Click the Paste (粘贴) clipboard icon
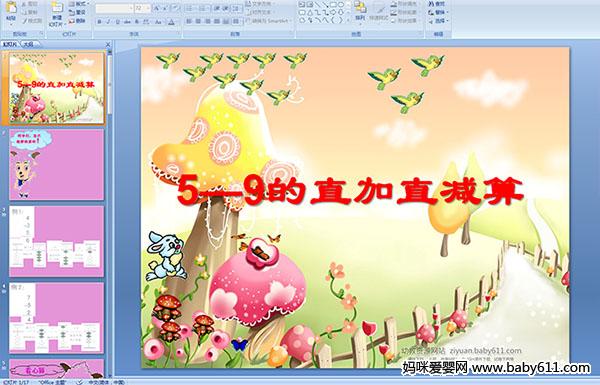The height and width of the screenshot is (385, 600). click(11, 8)
